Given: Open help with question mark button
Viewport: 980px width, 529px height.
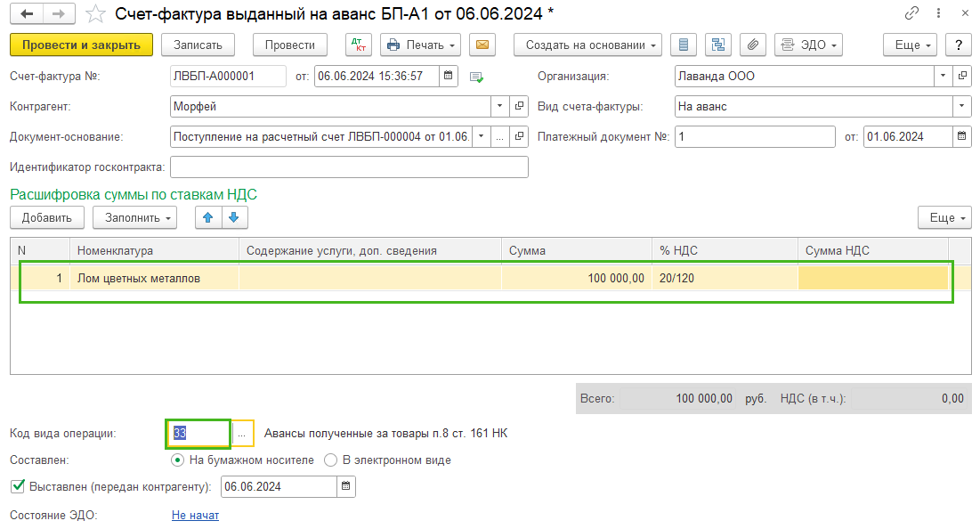Looking at the screenshot, I should pyautogui.click(x=959, y=45).
